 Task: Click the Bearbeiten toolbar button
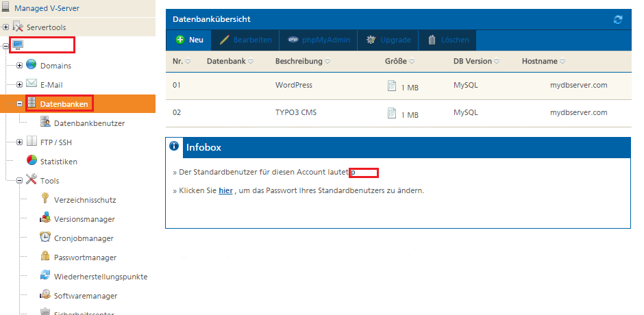[245, 40]
